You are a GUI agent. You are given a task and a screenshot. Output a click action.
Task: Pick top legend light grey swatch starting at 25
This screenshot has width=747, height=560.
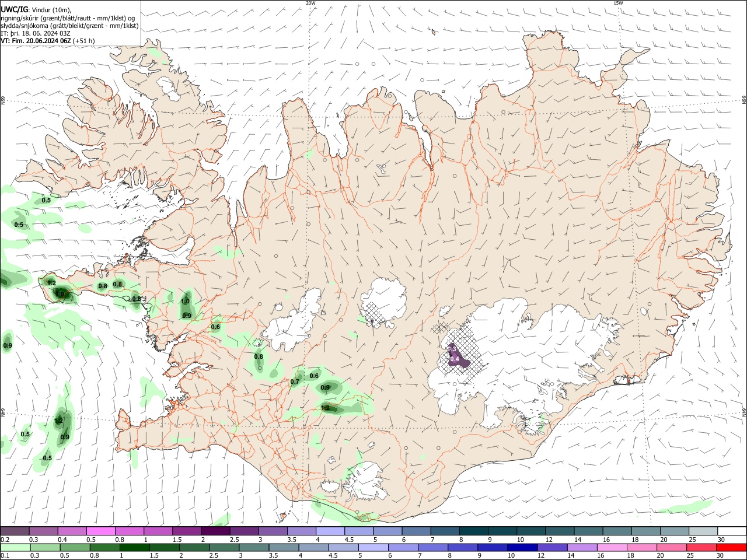[x=703, y=531]
